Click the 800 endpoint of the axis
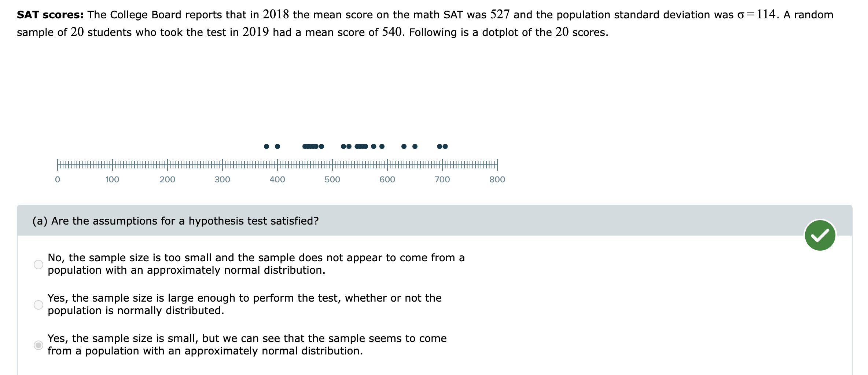The width and height of the screenshot is (868, 375). (497, 165)
